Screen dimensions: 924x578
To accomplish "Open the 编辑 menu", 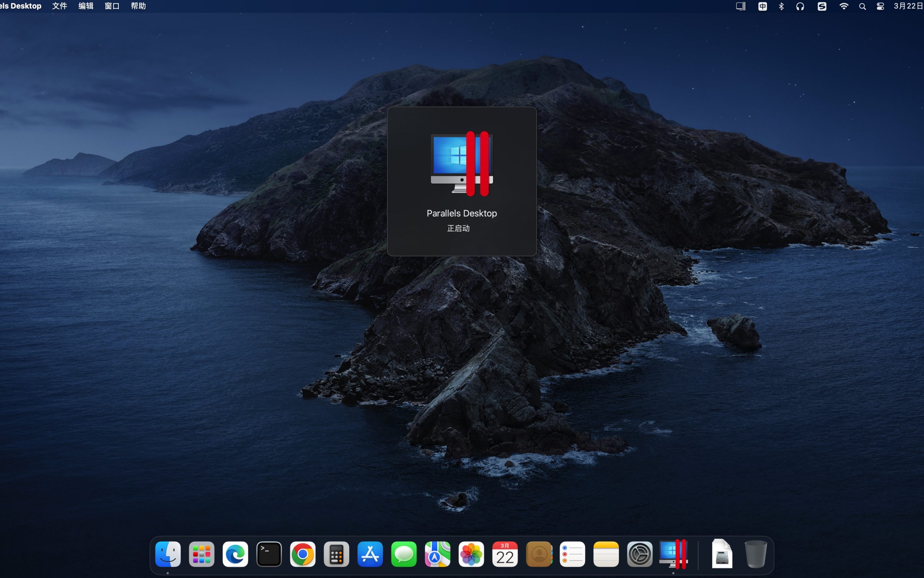I will click(x=86, y=6).
